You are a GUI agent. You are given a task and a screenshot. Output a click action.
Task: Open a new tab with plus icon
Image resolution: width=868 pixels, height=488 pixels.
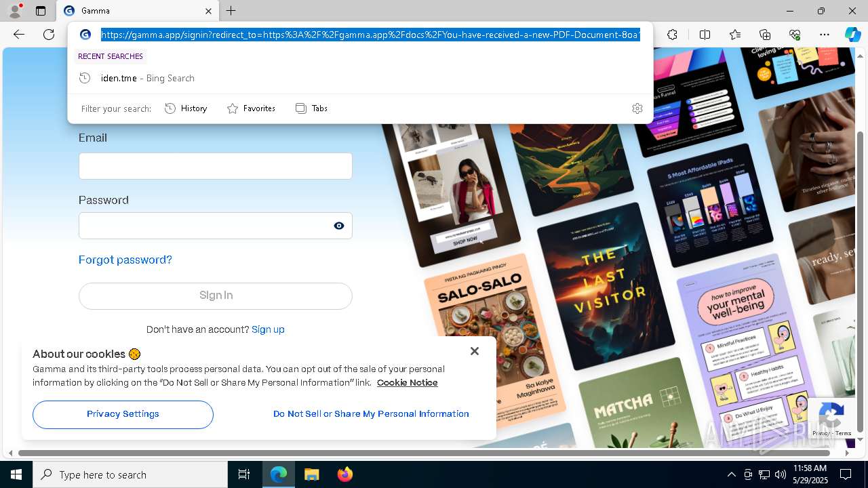coord(231,11)
